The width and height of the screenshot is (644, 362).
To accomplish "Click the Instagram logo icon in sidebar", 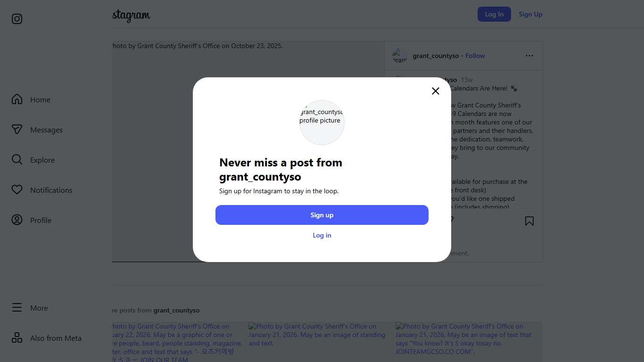I will tap(17, 19).
